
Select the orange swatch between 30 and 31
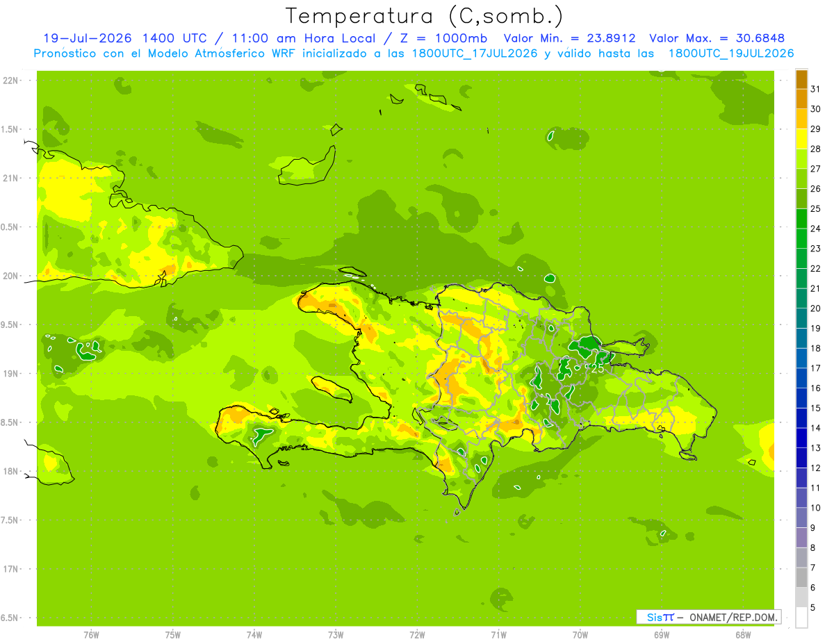pos(801,99)
